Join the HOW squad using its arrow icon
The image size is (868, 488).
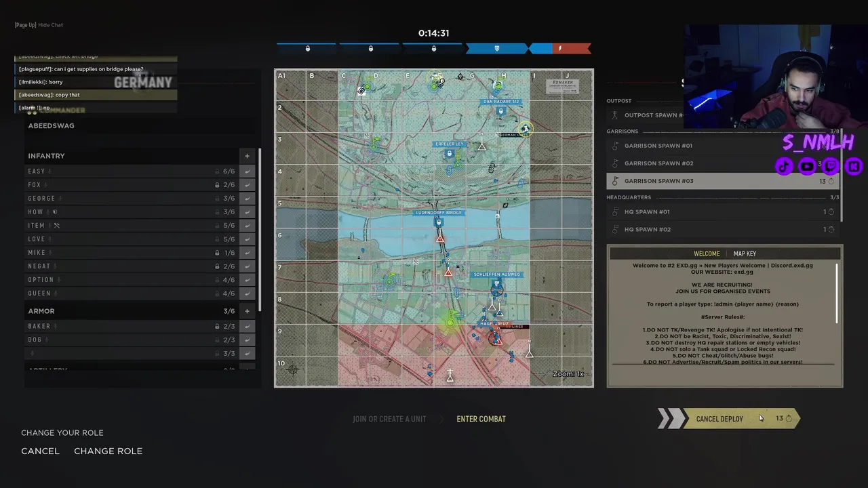coord(247,212)
